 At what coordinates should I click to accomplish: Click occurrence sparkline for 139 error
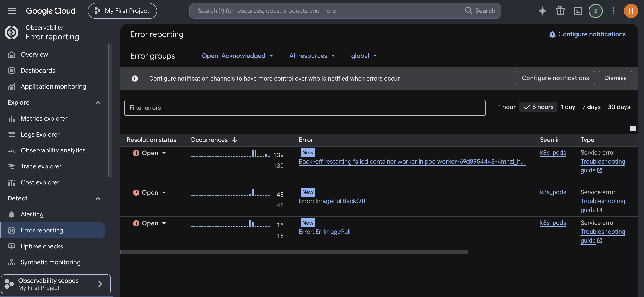[x=230, y=153]
